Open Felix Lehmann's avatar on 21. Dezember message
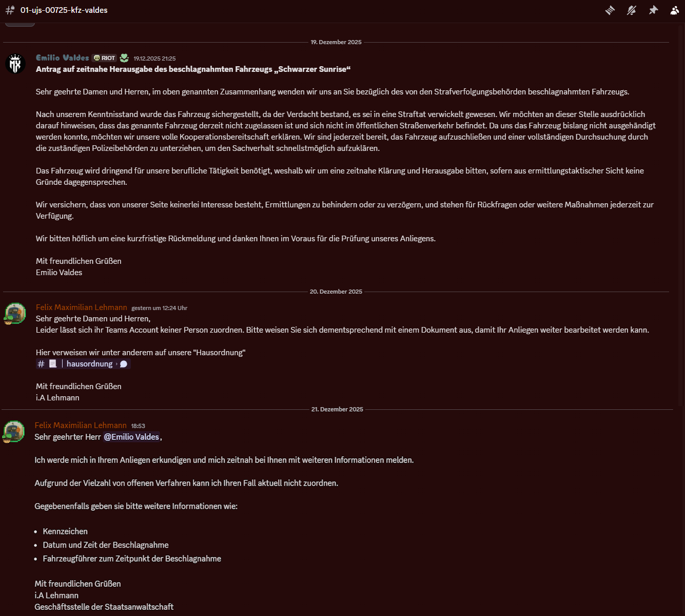685x616 pixels. pos(14,431)
